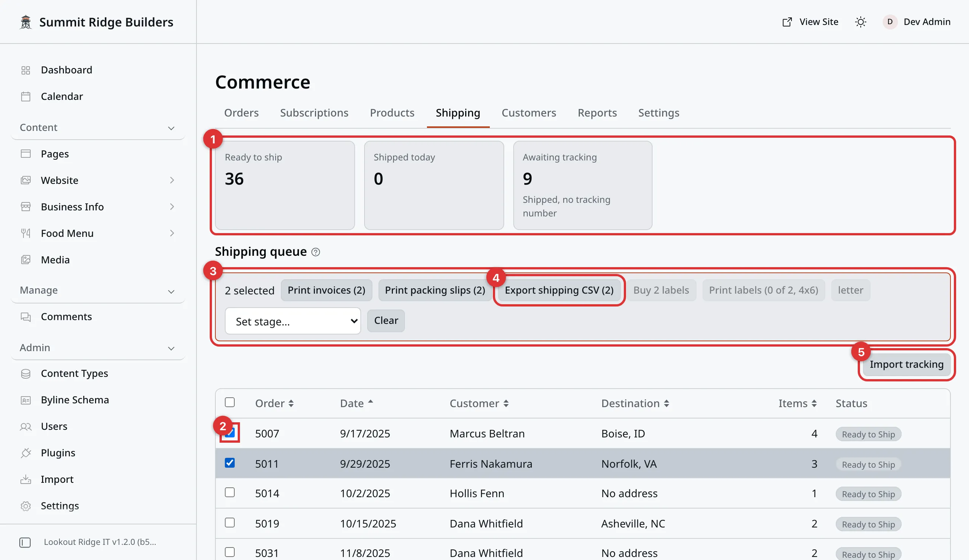Image resolution: width=969 pixels, height=560 pixels.
Task: Click the Settings gear icon in sidebar
Action: 26,506
